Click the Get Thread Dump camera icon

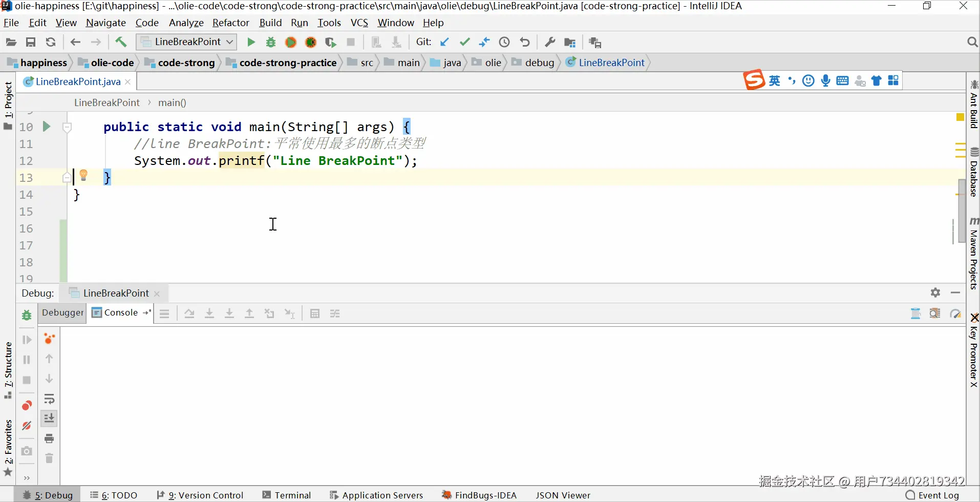pyautogui.click(x=27, y=451)
